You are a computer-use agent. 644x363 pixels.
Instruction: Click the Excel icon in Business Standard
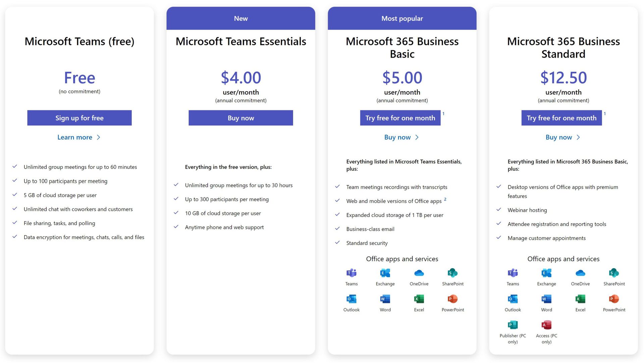coord(580,299)
